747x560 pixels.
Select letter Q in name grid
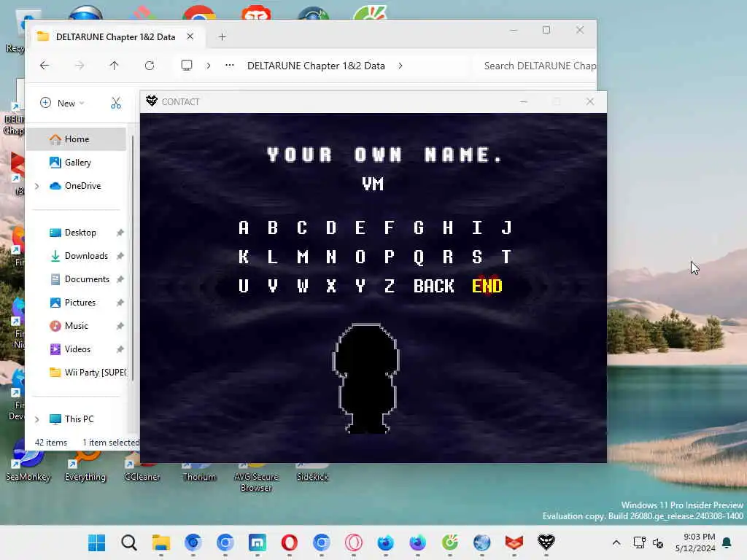(x=418, y=257)
